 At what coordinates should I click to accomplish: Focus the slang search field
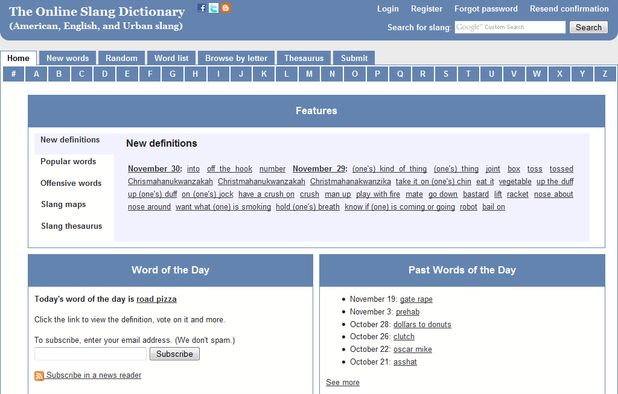[x=510, y=27]
